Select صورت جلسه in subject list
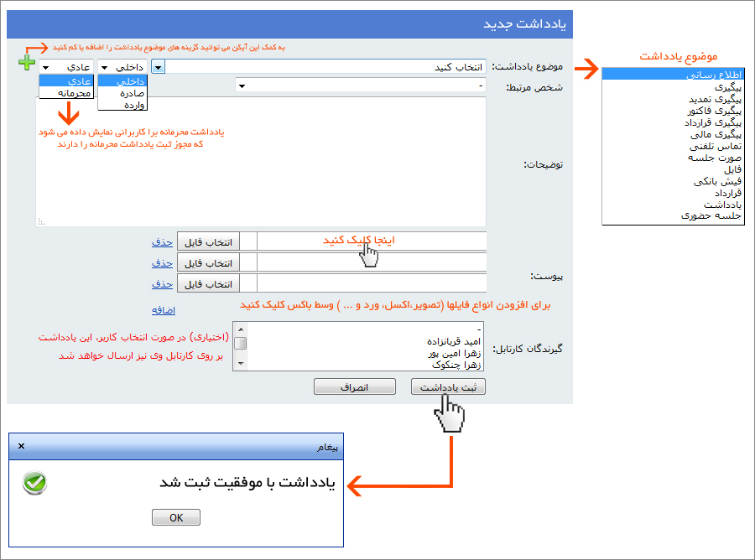The image size is (755, 560). [x=673, y=158]
